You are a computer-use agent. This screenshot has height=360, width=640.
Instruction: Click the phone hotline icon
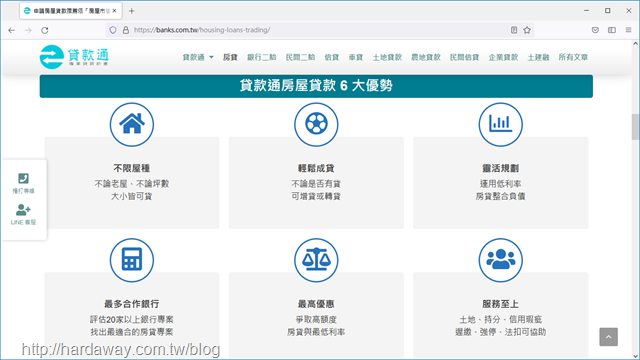pyautogui.click(x=23, y=178)
